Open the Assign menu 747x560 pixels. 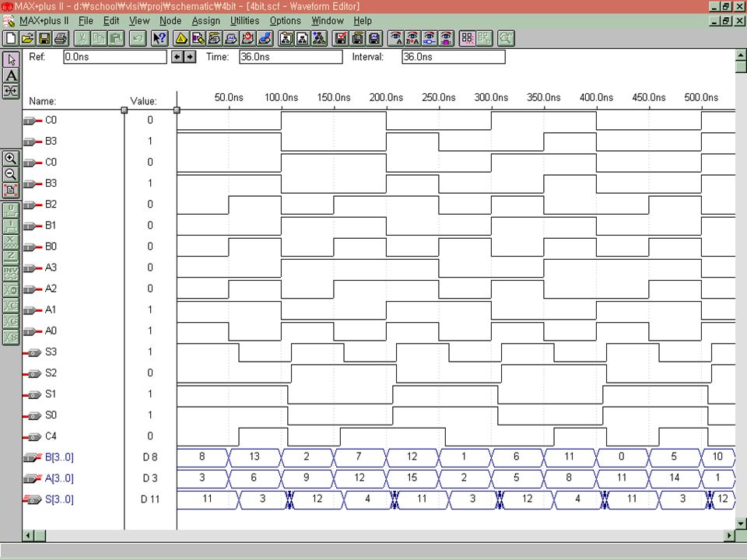[x=205, y=21]
